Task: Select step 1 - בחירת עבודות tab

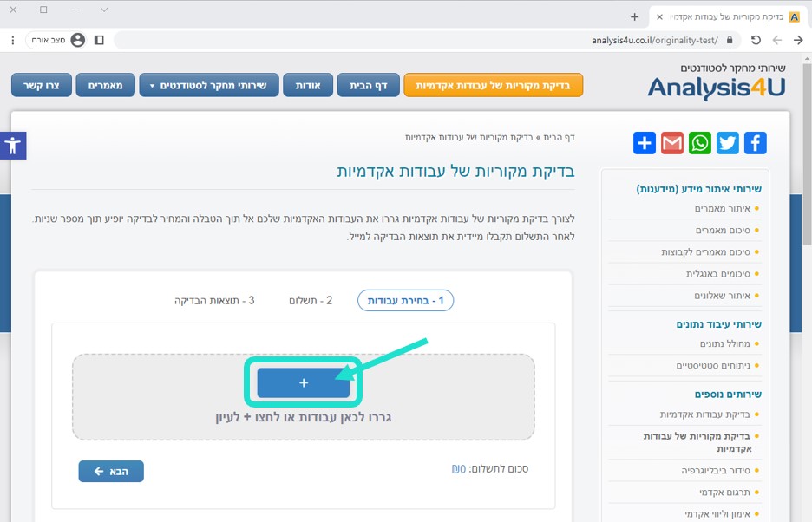Action: (405, 300)
